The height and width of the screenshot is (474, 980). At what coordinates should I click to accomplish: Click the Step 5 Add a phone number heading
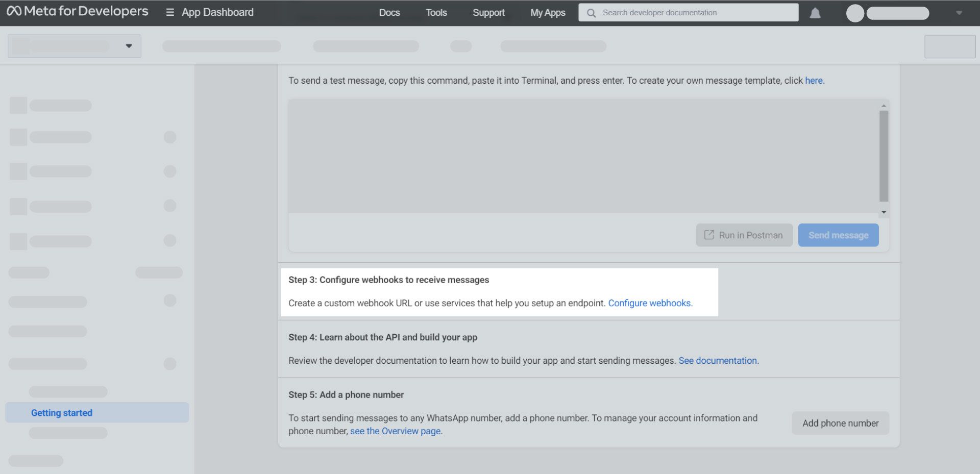[346, 395]
